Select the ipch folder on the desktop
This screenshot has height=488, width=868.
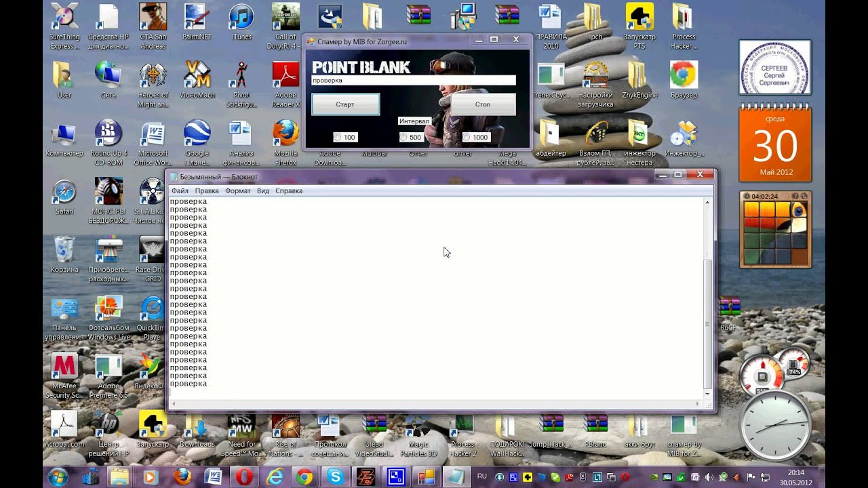[x=595, y=22]
